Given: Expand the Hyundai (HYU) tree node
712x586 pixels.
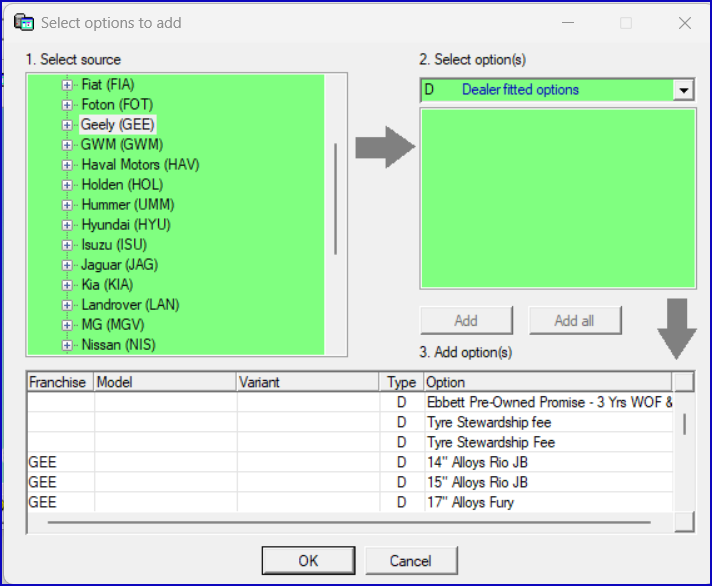Looking at the screenshot, I should [x=68, y=225].
